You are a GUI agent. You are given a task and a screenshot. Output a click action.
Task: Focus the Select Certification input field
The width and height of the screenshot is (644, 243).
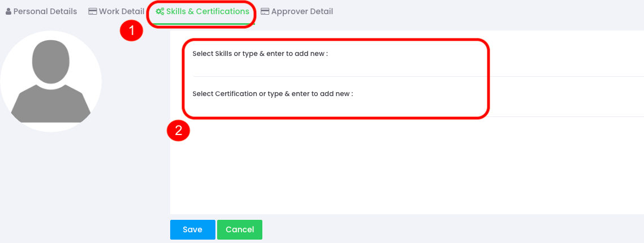tap(418, 109)
